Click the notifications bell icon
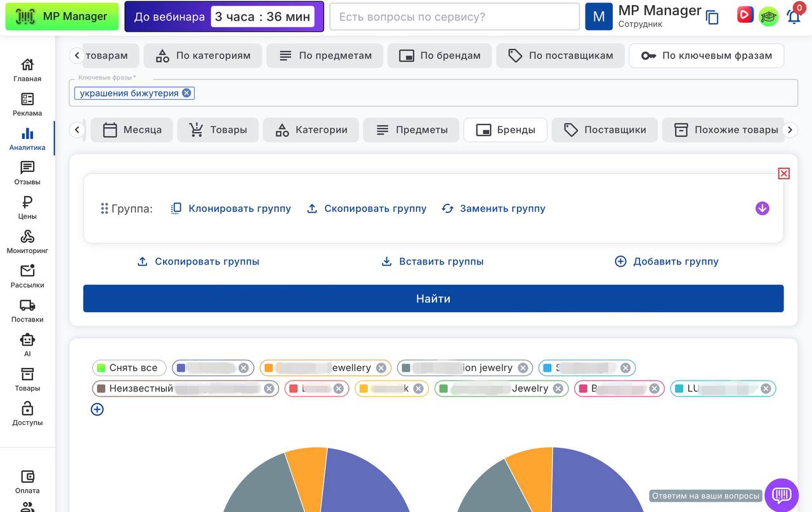Viewport: 812px width, 512px height. (x=793, y=17)
